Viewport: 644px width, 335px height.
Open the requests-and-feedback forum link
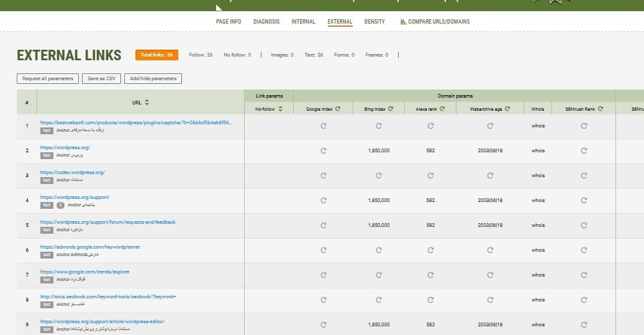pyautogui.click(x=107, y=222)
